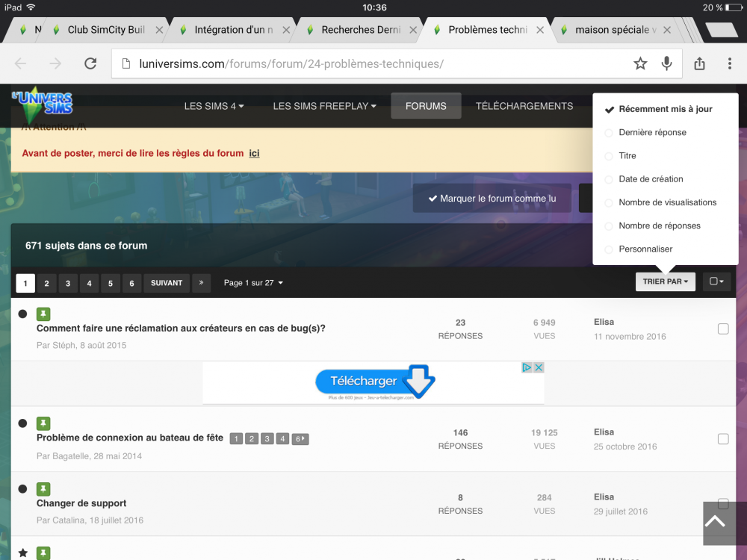Open Page 1 sur 27 dropdown
The height and width of the screenshot is (560, 747).
tap(253, 283)
